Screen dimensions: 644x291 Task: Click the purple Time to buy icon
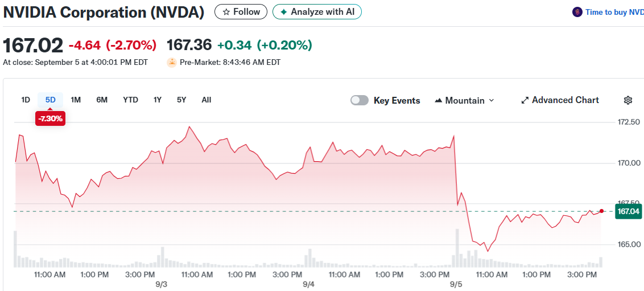[577, 12]
